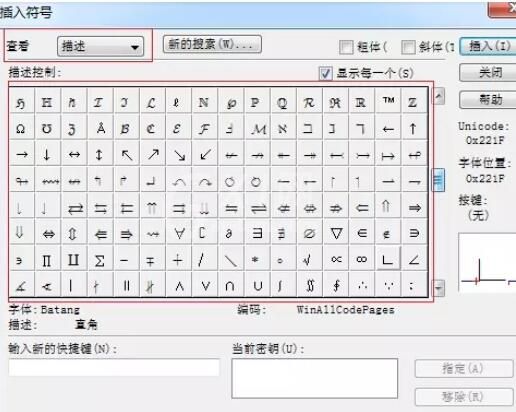Grab the symbol grid scrollbar thumb
516x412 pixels.
tap(438, 180)
